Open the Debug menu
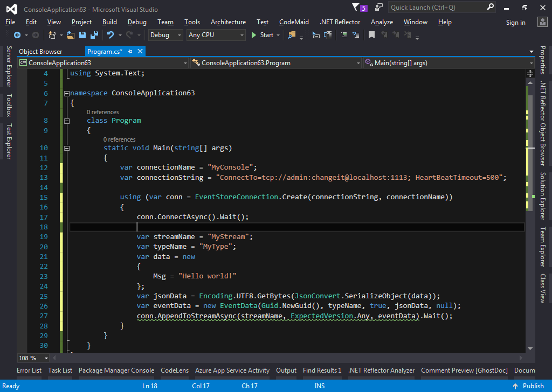Screen dimensions: 552x392 coord(137,22)
